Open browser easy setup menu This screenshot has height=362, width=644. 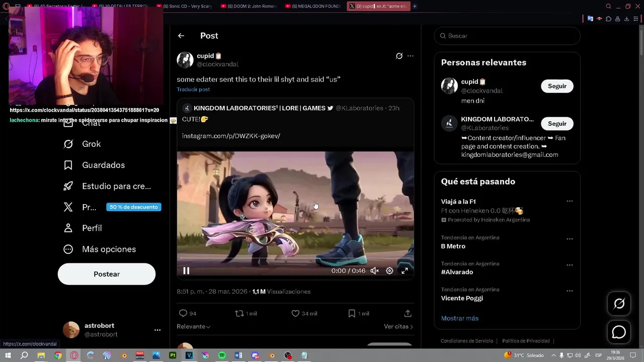[636, 19]
